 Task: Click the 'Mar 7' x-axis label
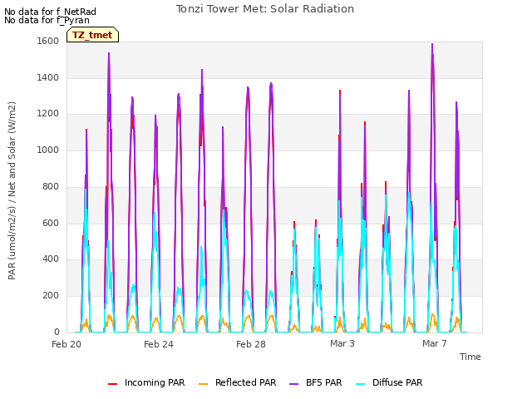click(x=434, y=343)
